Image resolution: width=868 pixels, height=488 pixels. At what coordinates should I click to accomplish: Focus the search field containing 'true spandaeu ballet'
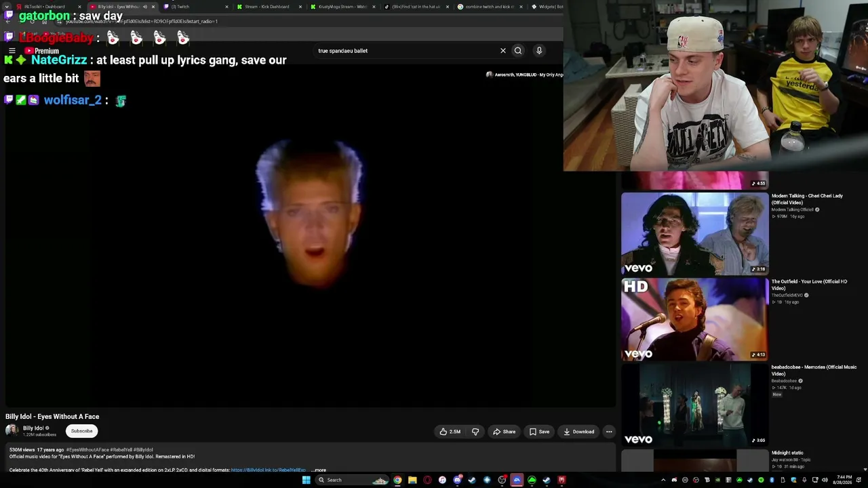click(x=407, y=51)
